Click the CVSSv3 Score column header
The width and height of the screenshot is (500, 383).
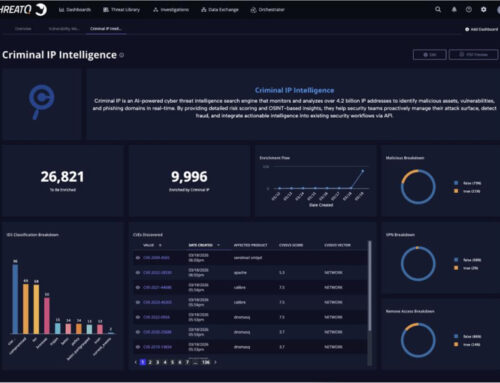[291, 245]
